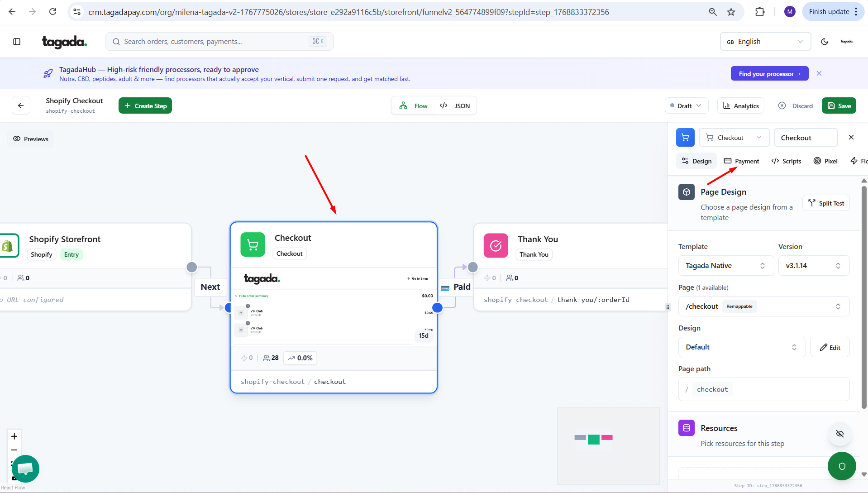868x493 pixels.
Task: Click the Page path input field
Action: [787, 389]
